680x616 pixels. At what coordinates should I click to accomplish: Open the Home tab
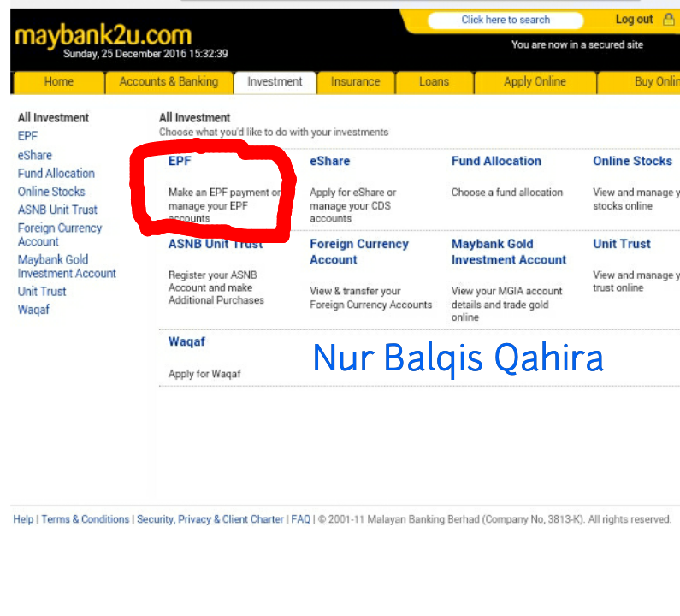pyautogui.click(x=58, y=82)
